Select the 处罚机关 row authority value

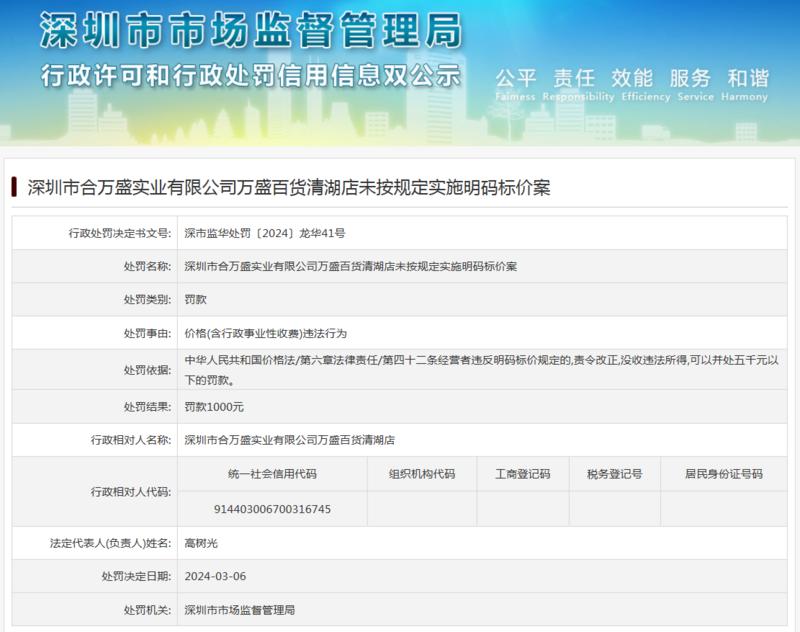239,610
